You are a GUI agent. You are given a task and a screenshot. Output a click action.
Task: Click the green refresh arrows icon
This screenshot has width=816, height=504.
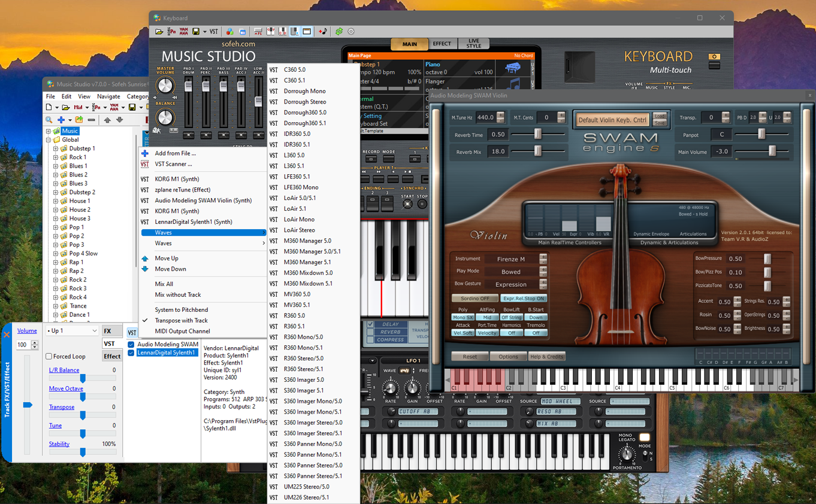pyautogui.click(x=339, y=31)
